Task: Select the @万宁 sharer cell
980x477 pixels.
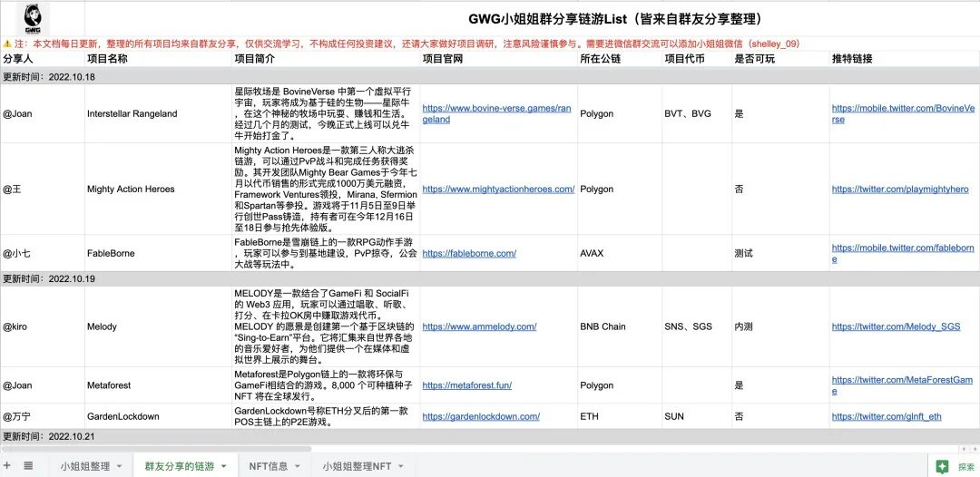Action: pyautogui.click(x=43, y=416)
